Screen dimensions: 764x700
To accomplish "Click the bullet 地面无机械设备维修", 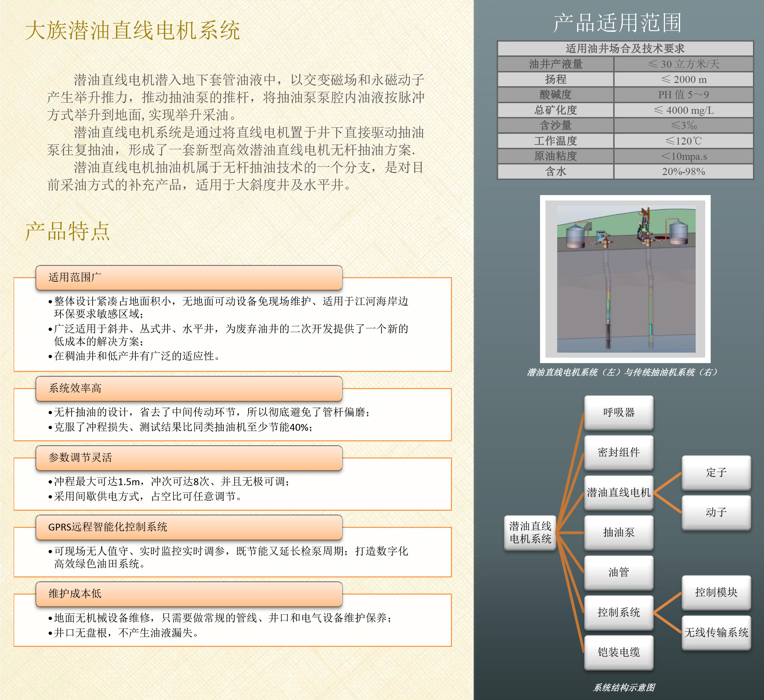I will point(220,618).
